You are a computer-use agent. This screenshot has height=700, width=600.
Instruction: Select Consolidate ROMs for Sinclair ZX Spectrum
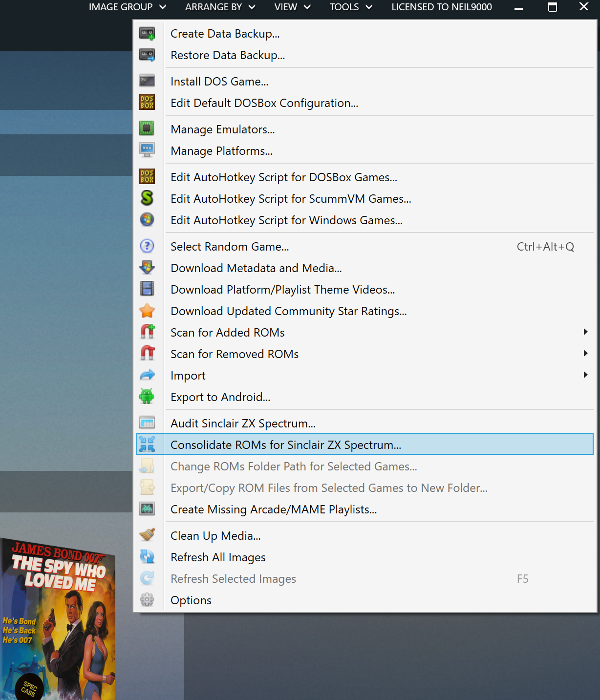(286, 445)
